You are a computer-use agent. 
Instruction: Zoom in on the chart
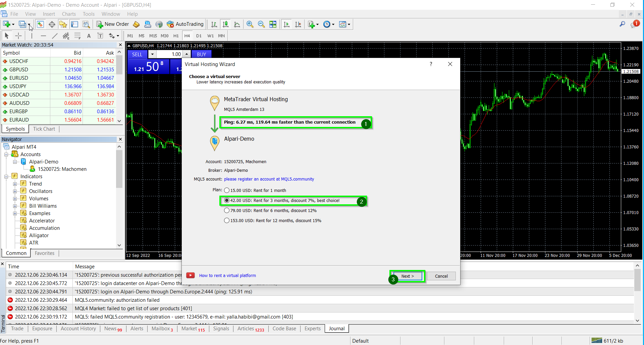point(250,24)
